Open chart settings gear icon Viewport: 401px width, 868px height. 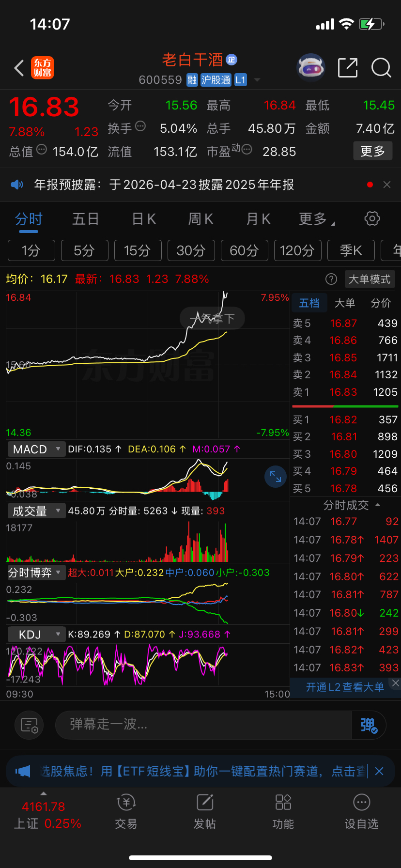[x=372, y=218]
